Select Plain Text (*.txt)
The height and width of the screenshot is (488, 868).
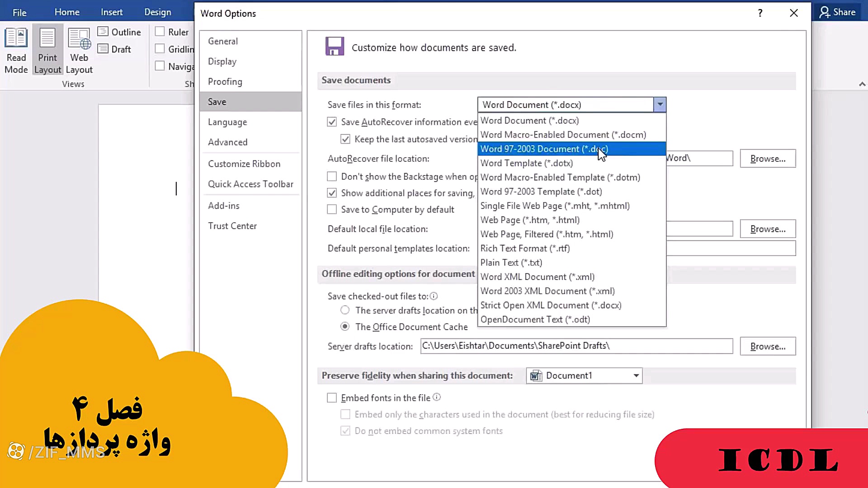tap(572, 263)
